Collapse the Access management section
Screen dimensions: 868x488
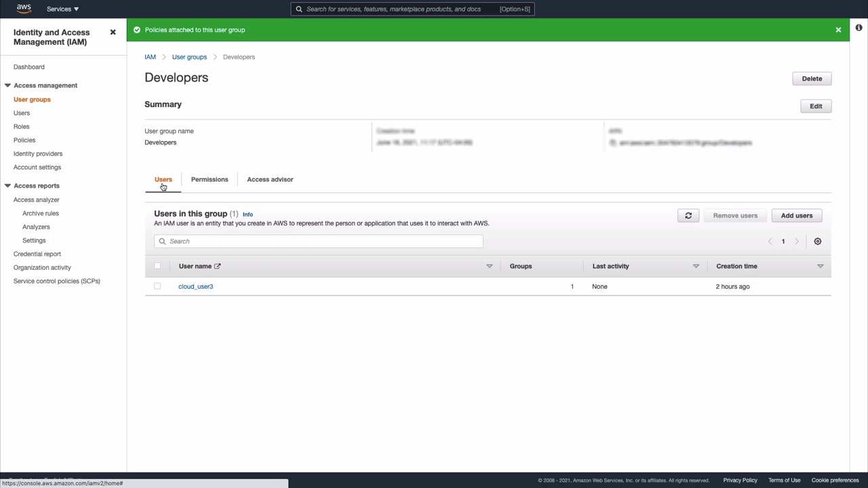7,85
